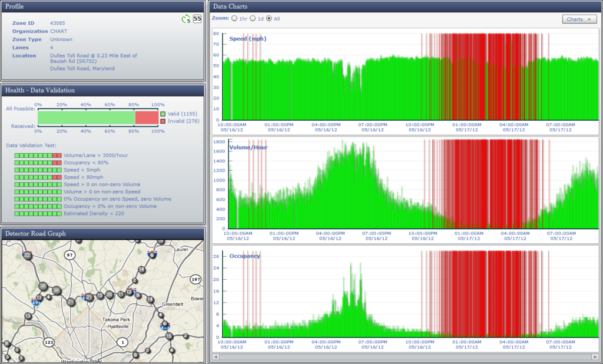Screen dimensions: 603x364
Task: Select detector marker 13 on the road map
Action: 28,316
